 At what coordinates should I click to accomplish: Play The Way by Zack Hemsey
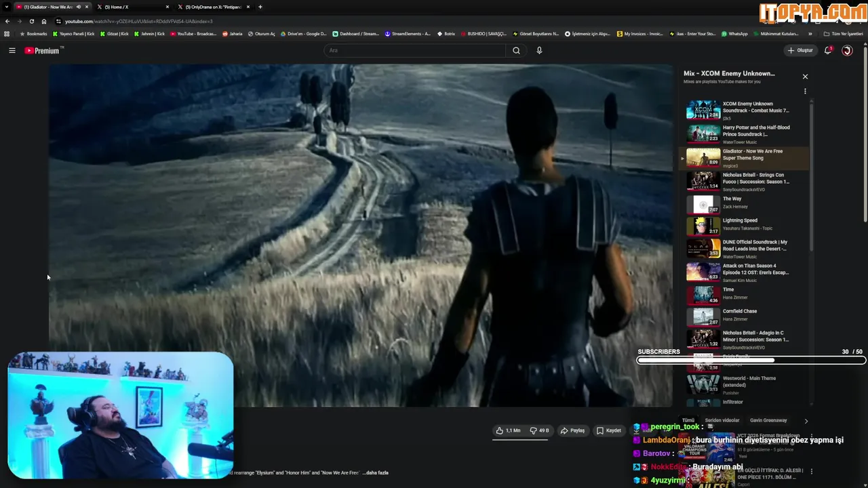pyautogui.click(x=744, y=204)
